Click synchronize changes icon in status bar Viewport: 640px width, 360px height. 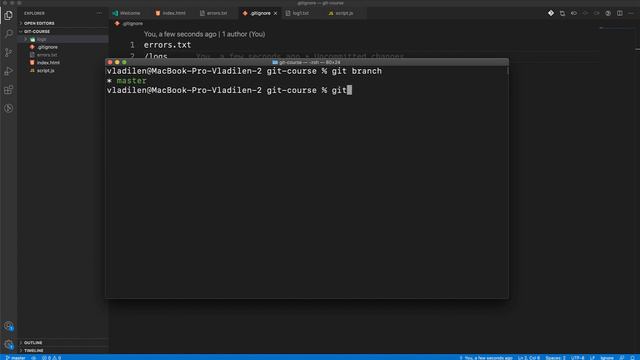[34, 358]
